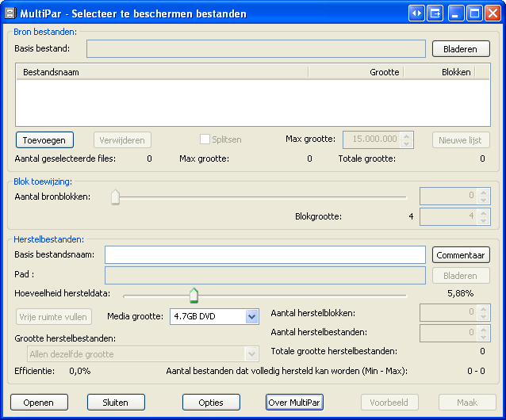
Task: Click the Efficientie 0,0% value
Action: 80,371
